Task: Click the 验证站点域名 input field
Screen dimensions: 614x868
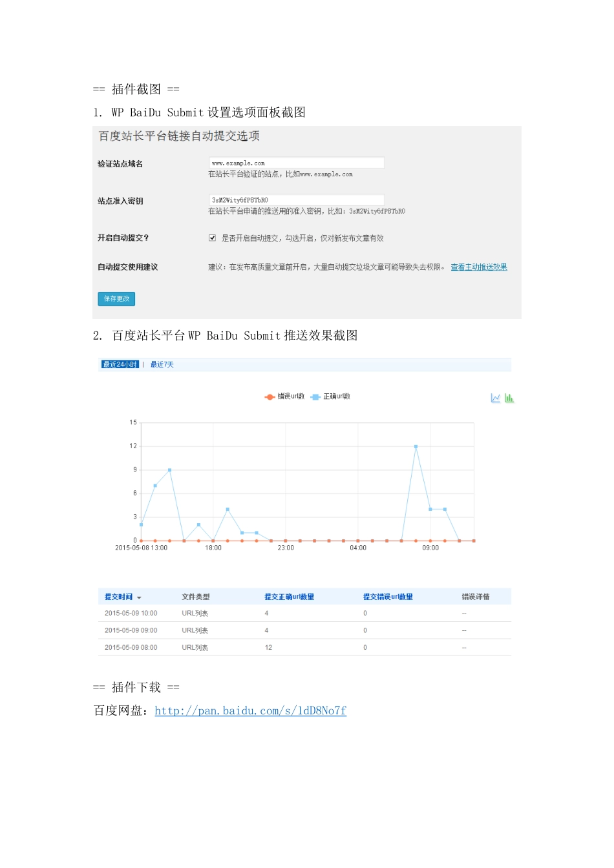Action: (x=297, y=163)
